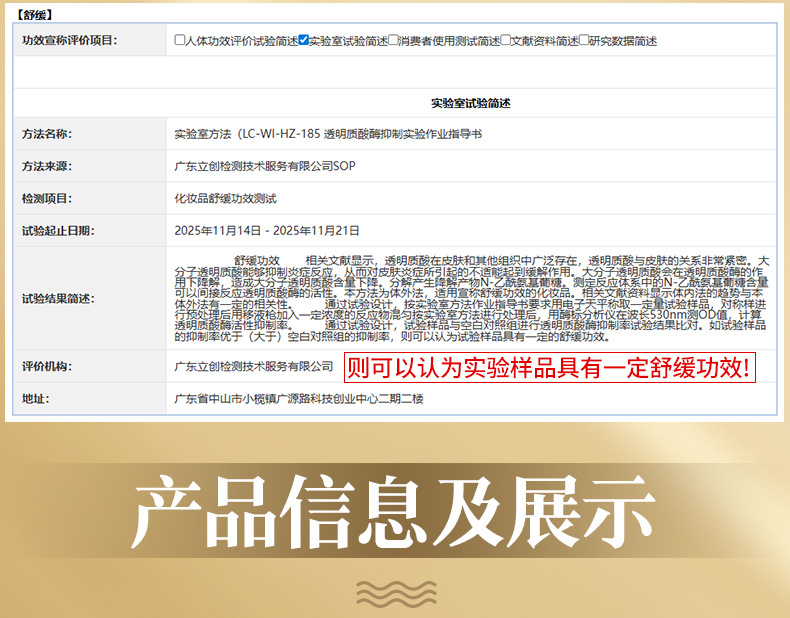Click 广东立创检测技术服务有限公司SOP method source value
Image resolution: width=790 pixels, height=618 pixels.
tap(265, 166)
